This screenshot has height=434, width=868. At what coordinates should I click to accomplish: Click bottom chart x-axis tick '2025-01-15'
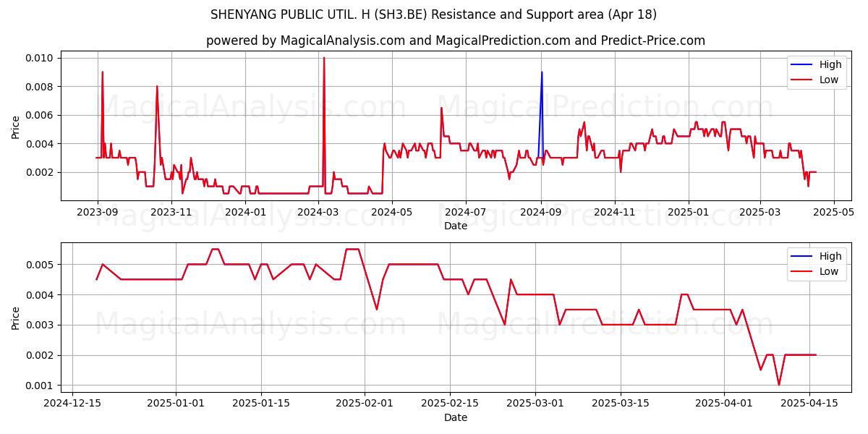[x=261, y=404]
